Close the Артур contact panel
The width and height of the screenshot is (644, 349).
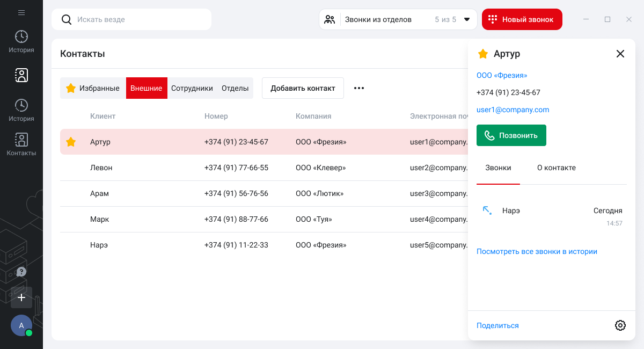click(x=620, y=54)
